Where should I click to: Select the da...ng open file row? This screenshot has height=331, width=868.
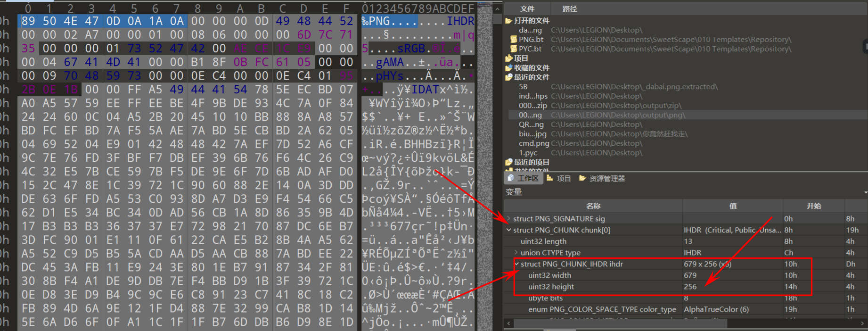coord(686,30)
